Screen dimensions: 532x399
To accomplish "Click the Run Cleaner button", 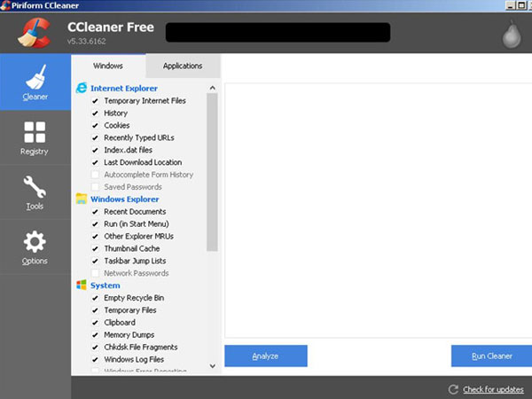I will [x=491, y=356].
